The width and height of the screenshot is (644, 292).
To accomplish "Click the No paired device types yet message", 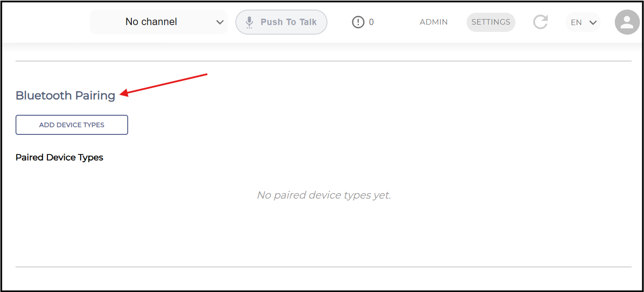I will click(324, 195).
